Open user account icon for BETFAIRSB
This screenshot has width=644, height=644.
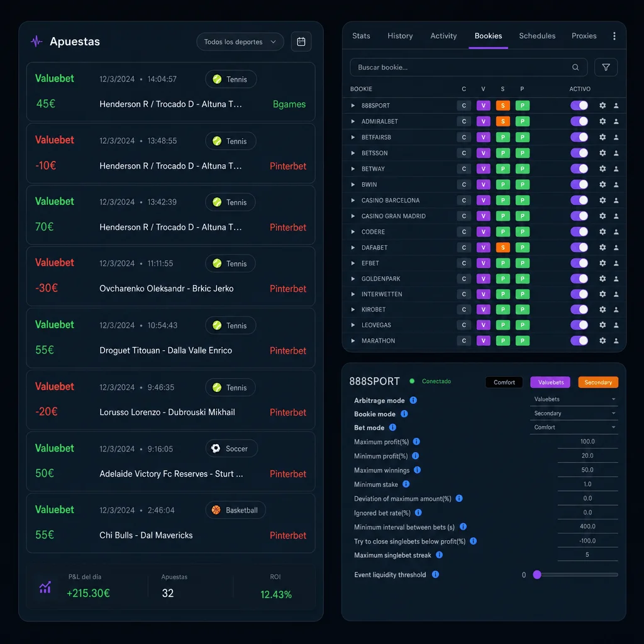tap(616, 137)
